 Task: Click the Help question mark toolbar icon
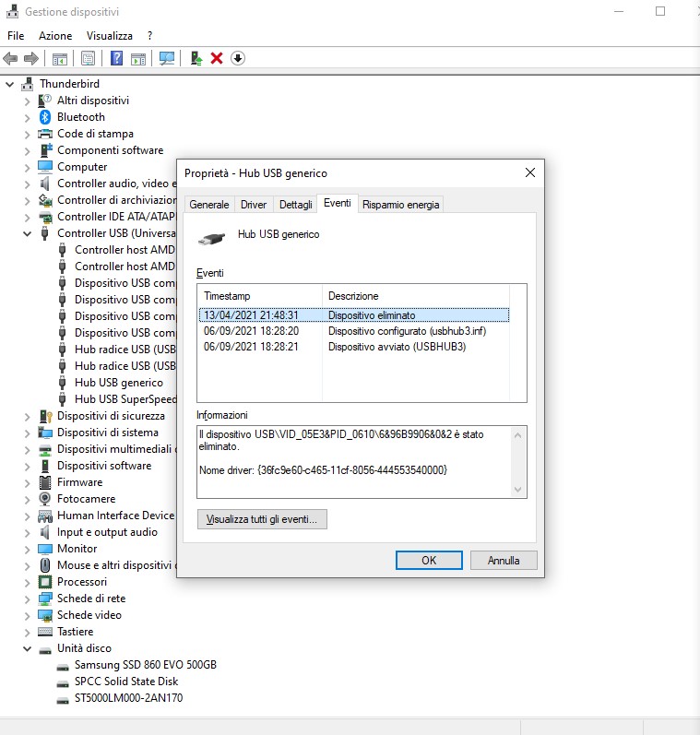117,58
